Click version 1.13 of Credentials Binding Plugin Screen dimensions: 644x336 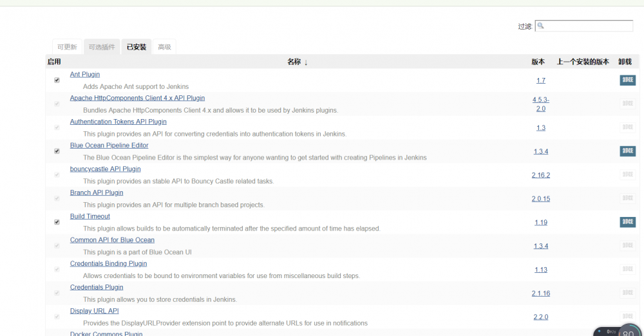point(541,270)
